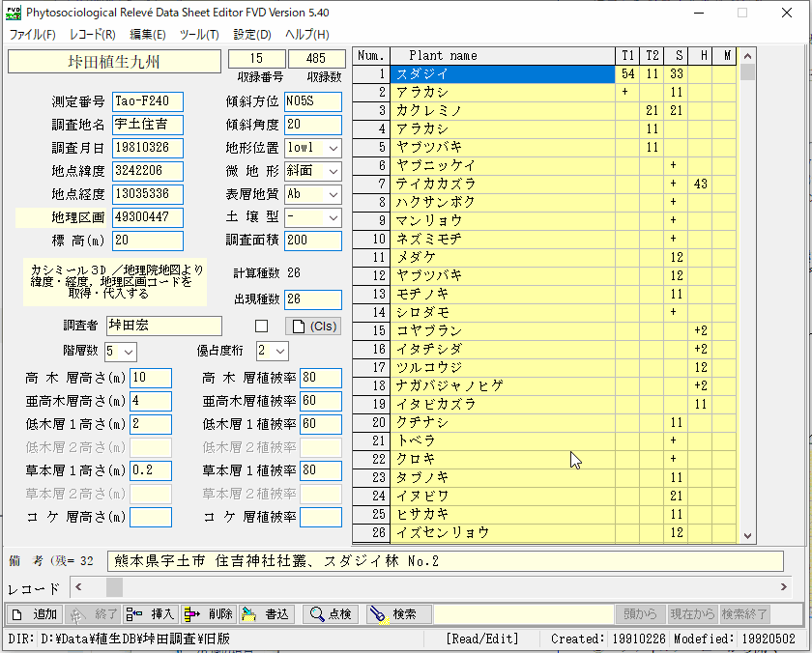Viewport: 812px width, 653px height.
Task: Click the plant list scroll-down arrow
Action: (x=747, y=536)
